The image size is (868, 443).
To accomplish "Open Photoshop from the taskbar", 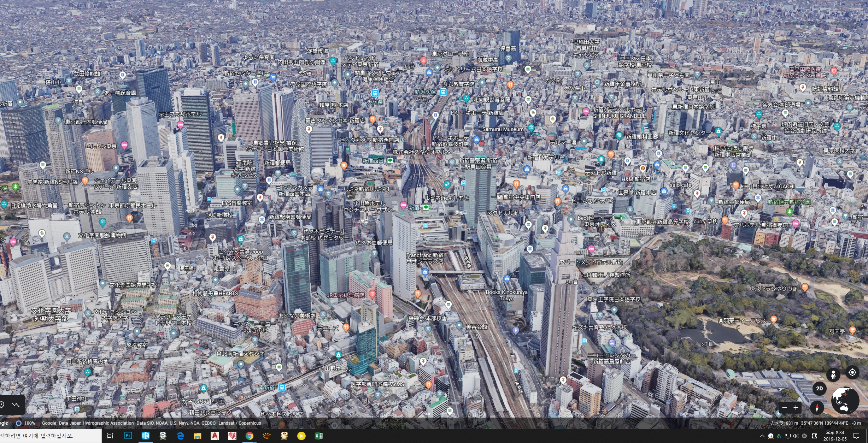I will point(128,436).
